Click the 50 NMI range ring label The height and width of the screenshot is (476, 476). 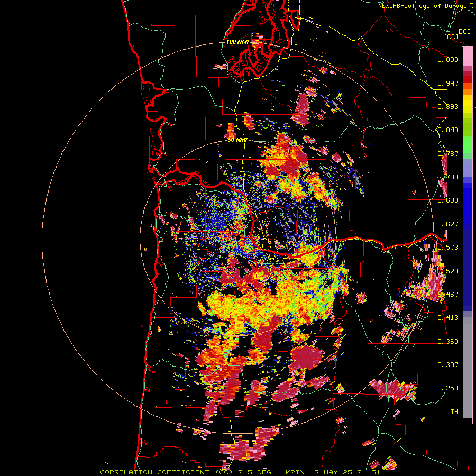tap(237, 140)
